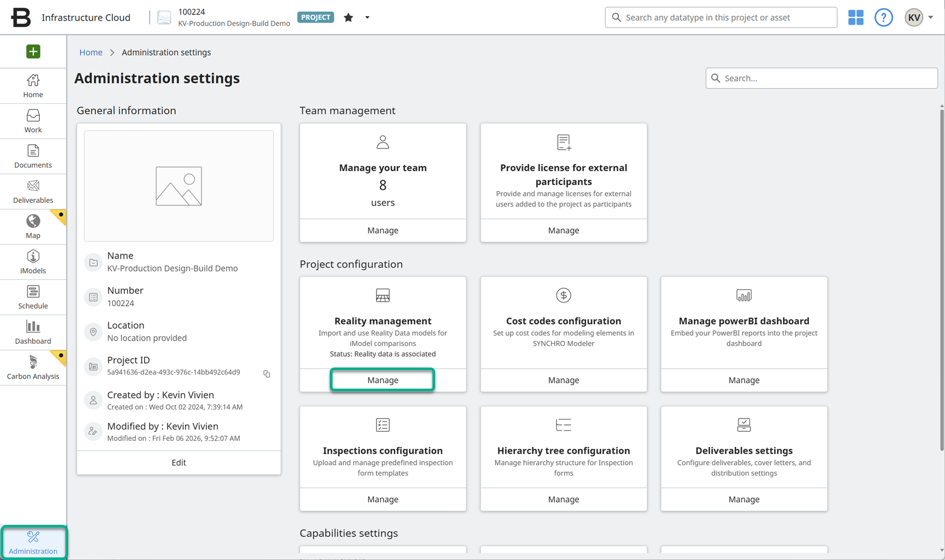Click the green plus create button
The width and height of the screenshot is (945, 560).
33,52
